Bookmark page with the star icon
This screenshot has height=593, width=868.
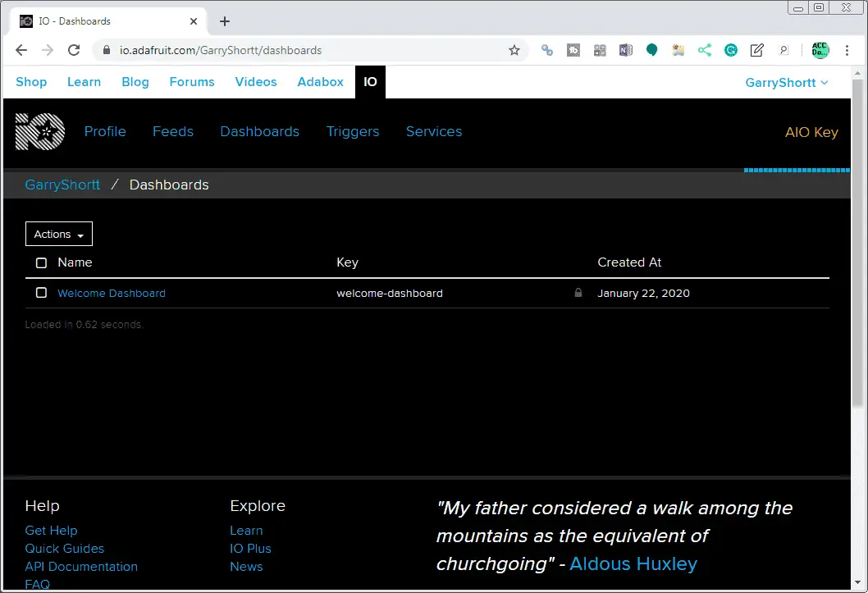point(514,50)
